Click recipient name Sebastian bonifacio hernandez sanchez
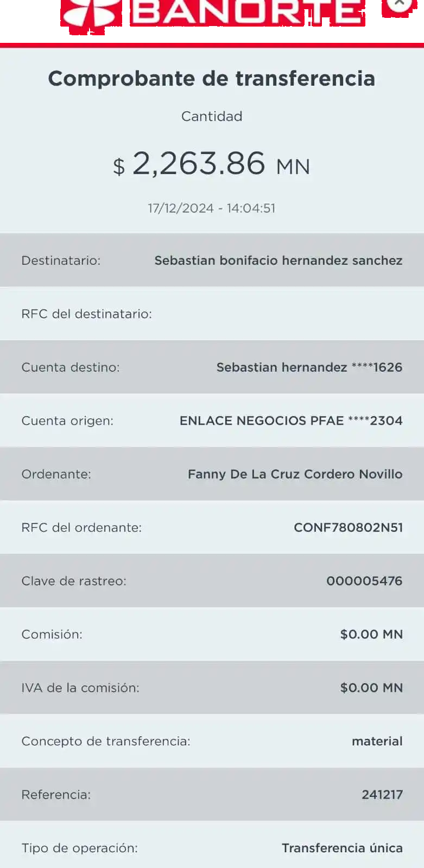 278,260
